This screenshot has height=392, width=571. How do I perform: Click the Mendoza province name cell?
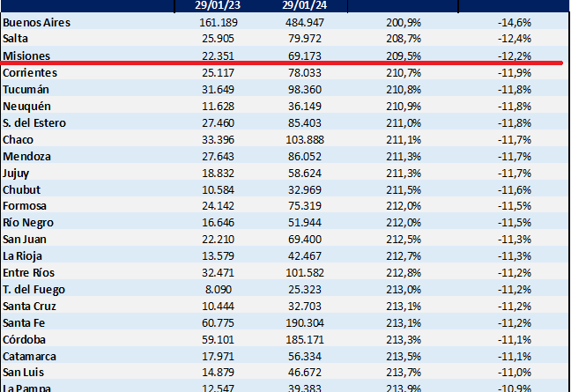point(28,156)
